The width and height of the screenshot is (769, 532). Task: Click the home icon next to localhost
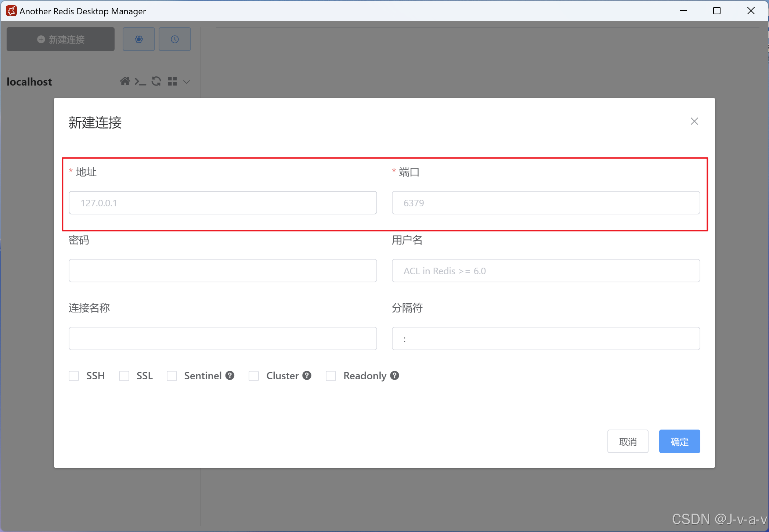[x=125, y=81]
